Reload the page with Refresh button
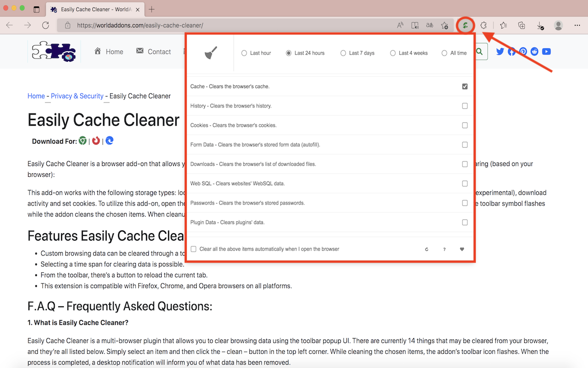This screenshot has height=368, width=588. pyautogui.click(x=45, y=25)
